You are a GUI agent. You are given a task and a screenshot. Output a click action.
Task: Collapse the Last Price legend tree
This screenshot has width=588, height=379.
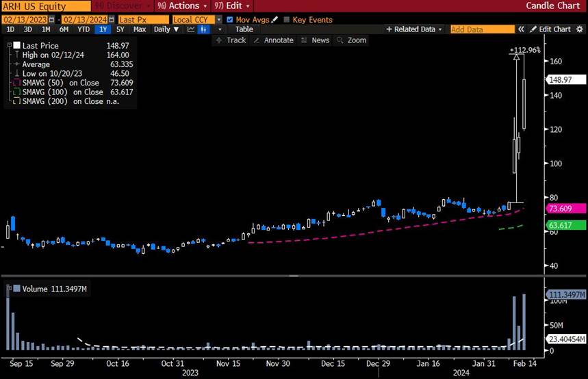tap(10, 45)
